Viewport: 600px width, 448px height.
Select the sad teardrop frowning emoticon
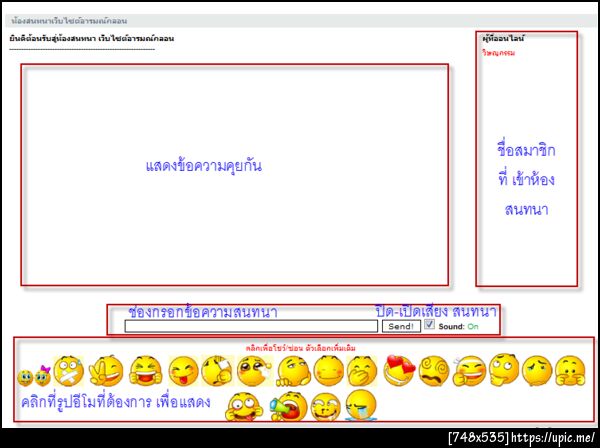point(537,371)
